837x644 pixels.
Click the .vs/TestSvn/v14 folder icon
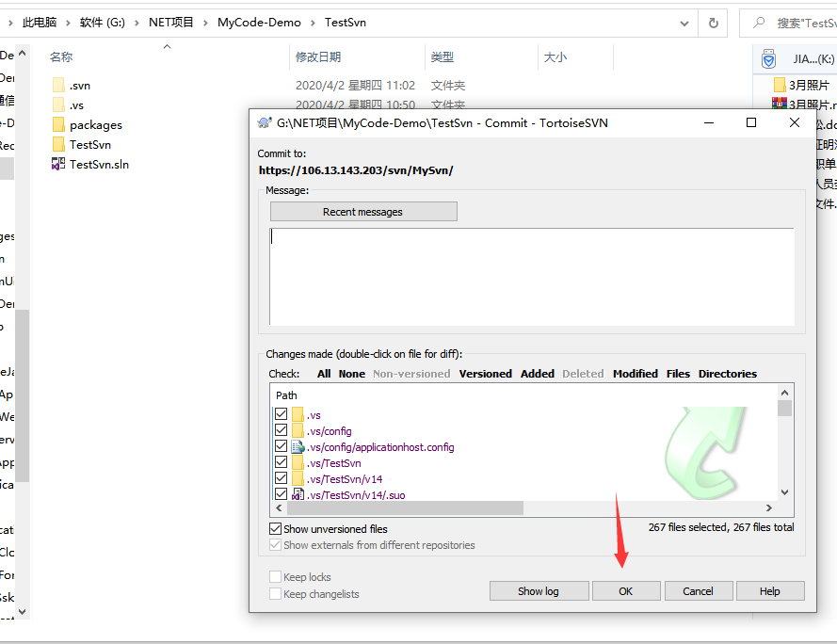[x=298, y=478]
